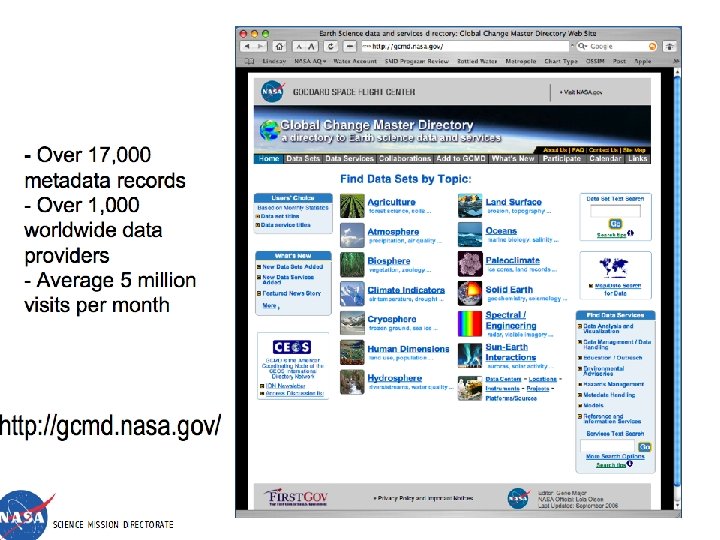Click the Paleoclimate thumbnail image
720x540 pixels.
pos(470,264)
